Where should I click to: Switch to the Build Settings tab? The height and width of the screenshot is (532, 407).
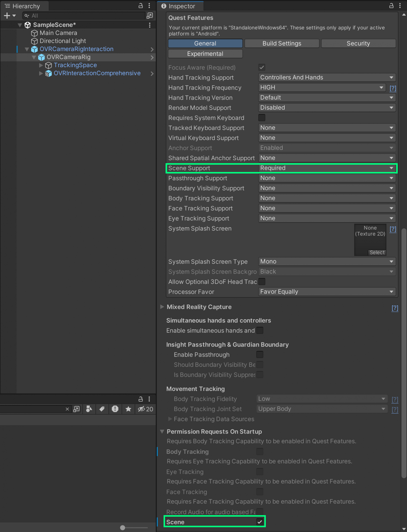(x=282, y=43)
